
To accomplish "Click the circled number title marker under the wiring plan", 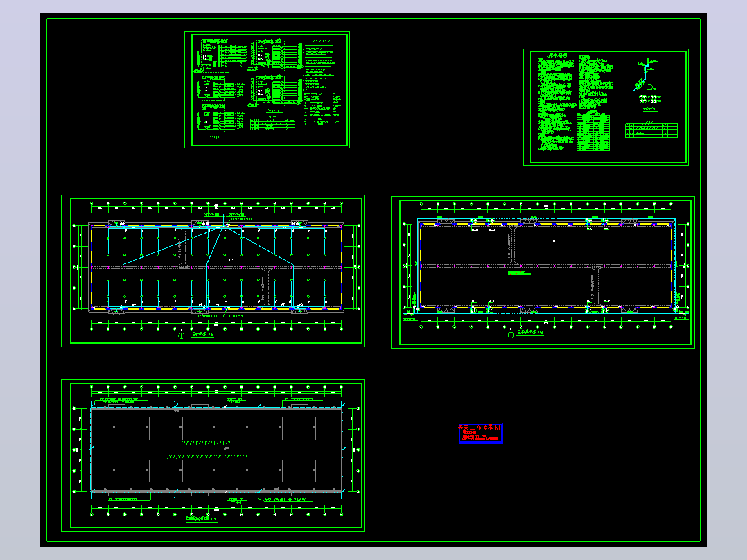I will click(x=181, y=335).
